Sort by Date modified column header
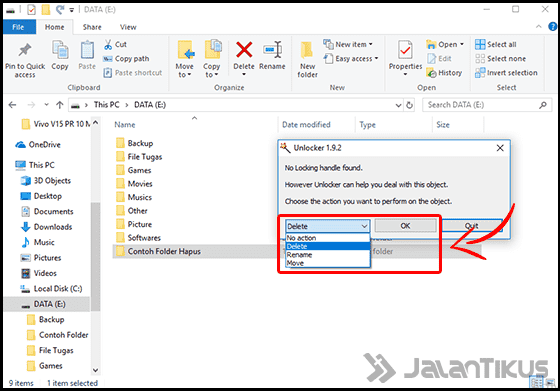Image resolution: width=560 pixels, height=391 pixels. click(306, 125)
